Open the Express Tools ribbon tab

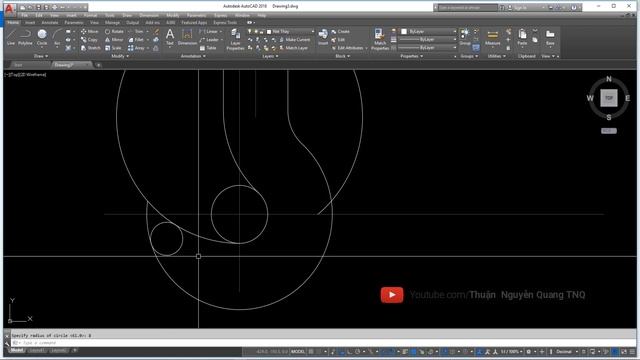(225, 22)
